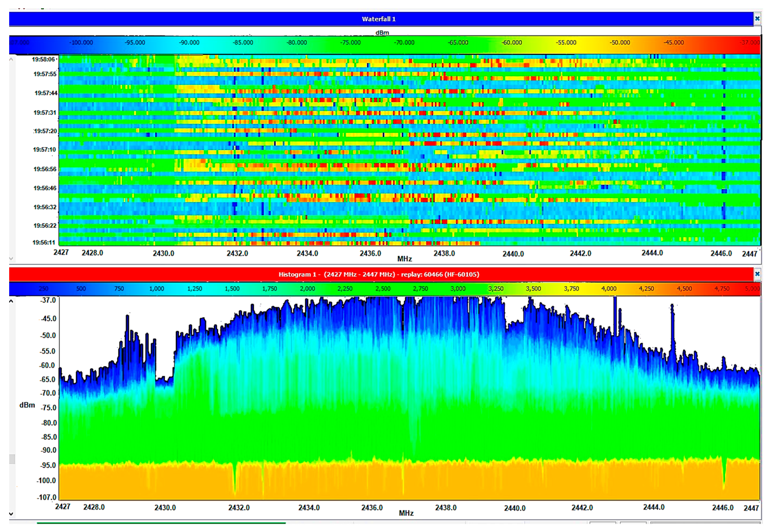Viewport: 769px width, 532px height.
Task: Click the 19:57:44 time label in Waterfall
Action: [46, 93]
